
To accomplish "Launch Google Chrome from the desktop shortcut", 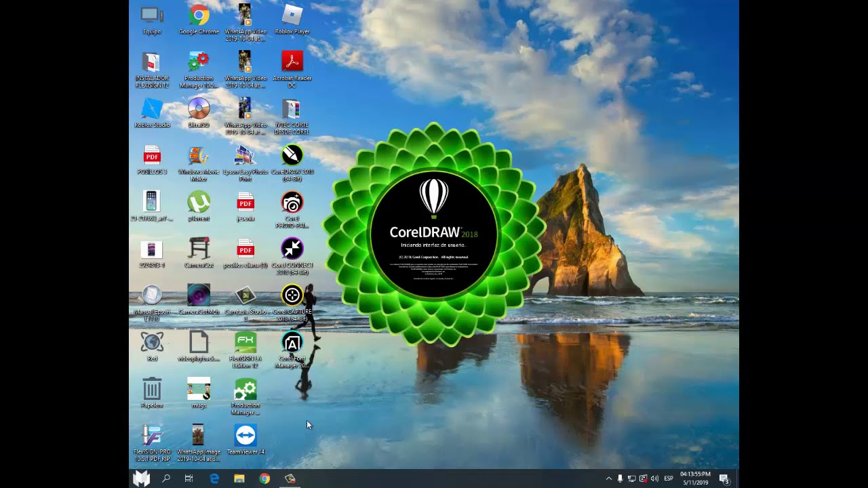I will (x=199, y=20).
